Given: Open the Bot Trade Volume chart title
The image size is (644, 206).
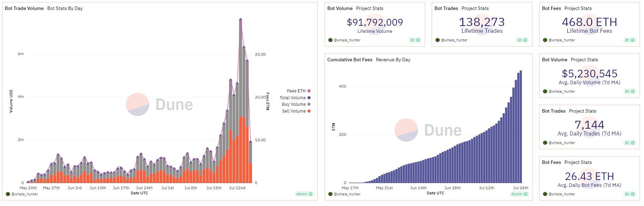Looking at the screenshot, I should (24, 8).
